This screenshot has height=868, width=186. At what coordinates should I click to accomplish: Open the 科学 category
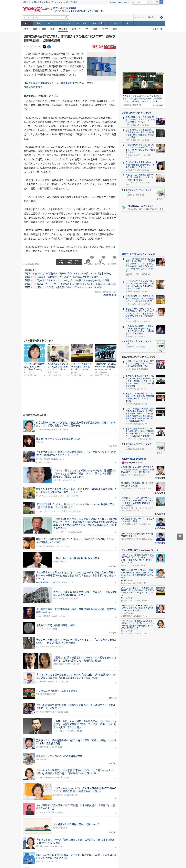coord(95,29)
